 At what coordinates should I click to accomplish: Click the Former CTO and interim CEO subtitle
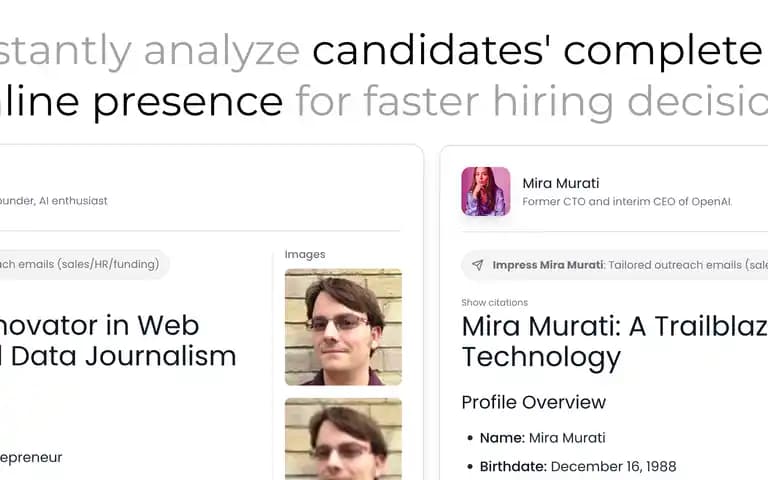click(x=627, y=202)
